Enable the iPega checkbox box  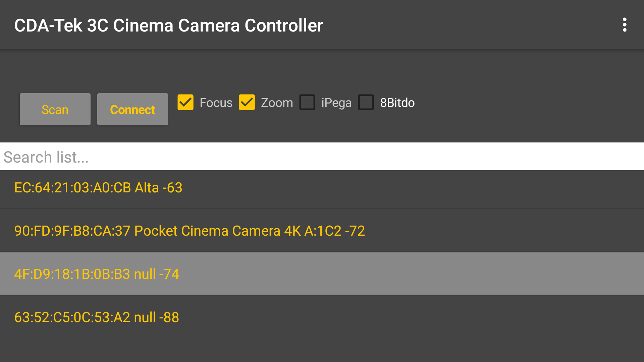pos(307,103)
